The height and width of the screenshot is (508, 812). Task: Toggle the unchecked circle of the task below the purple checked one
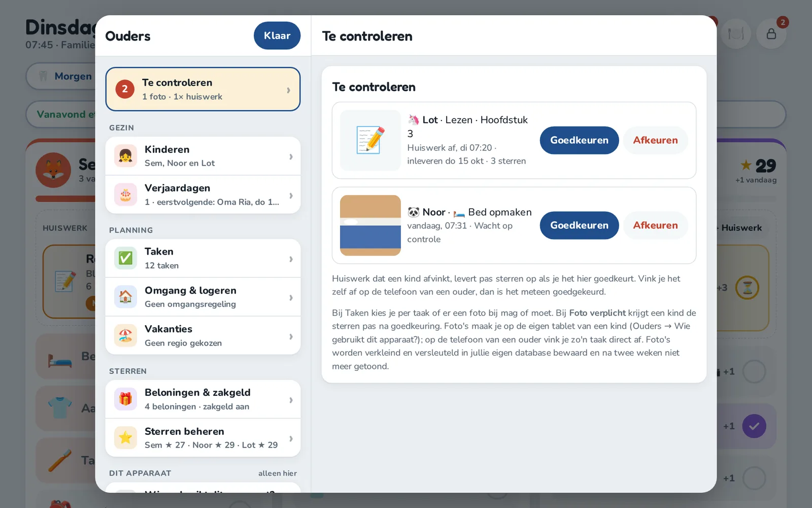pos(754,479)
